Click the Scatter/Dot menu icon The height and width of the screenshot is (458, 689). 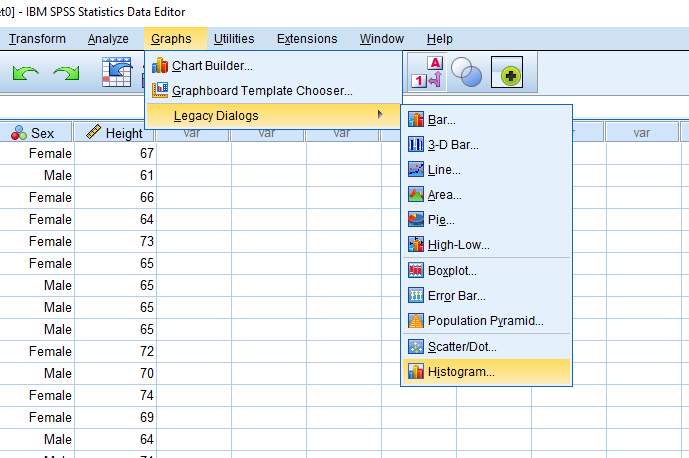click(x=416, y=346)
